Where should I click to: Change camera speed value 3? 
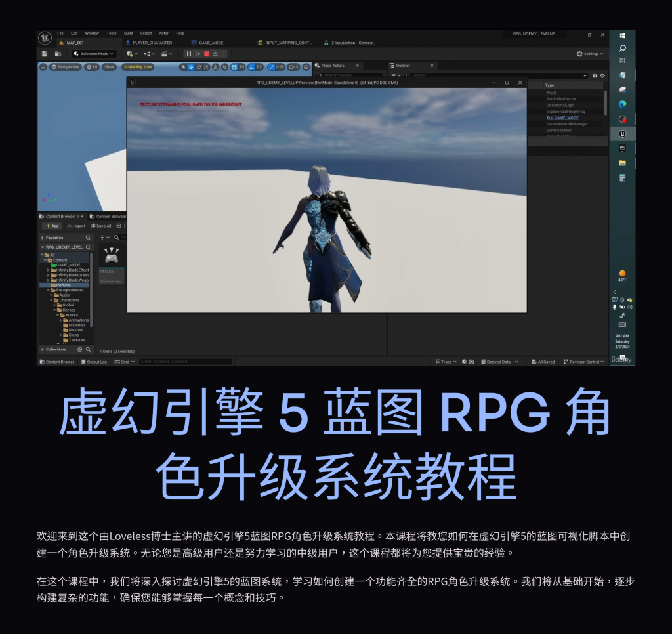click(x=293, y=67)
